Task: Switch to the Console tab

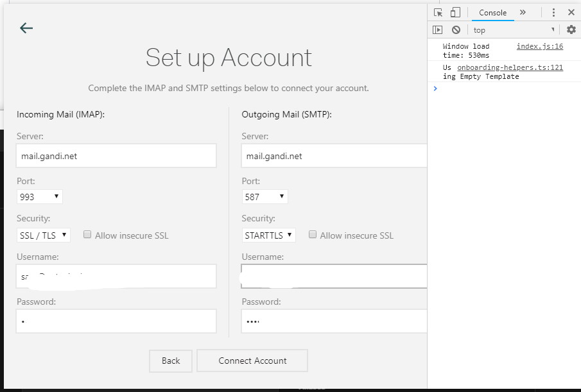Action: coord(492,13)
